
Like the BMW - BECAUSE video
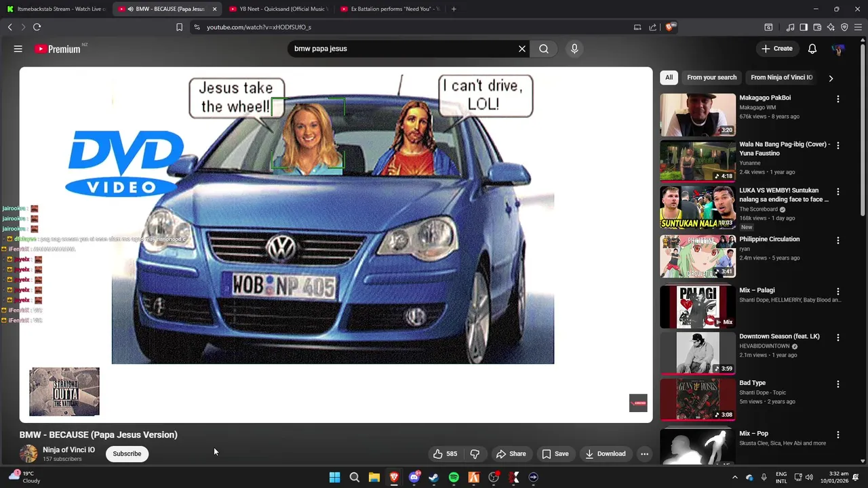[x=446, y=454]
